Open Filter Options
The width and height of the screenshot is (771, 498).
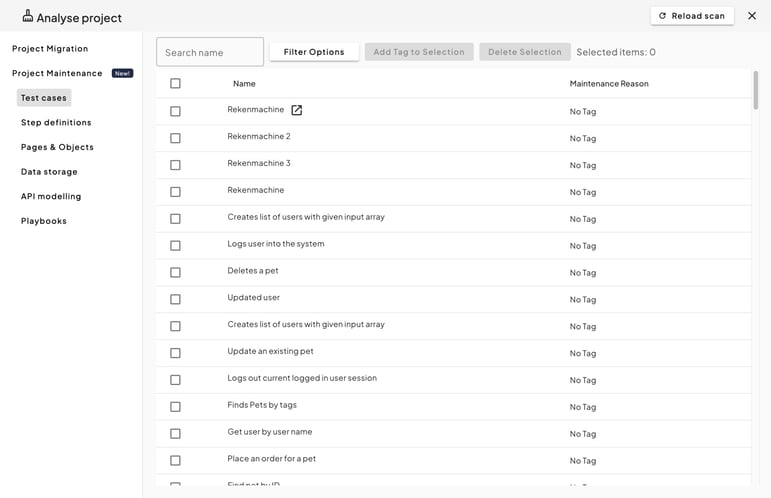coord(314,52)
